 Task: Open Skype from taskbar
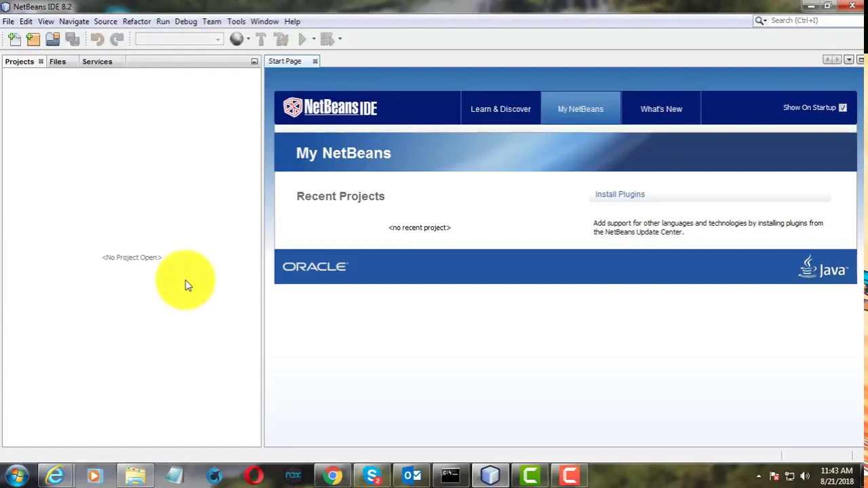372,475
